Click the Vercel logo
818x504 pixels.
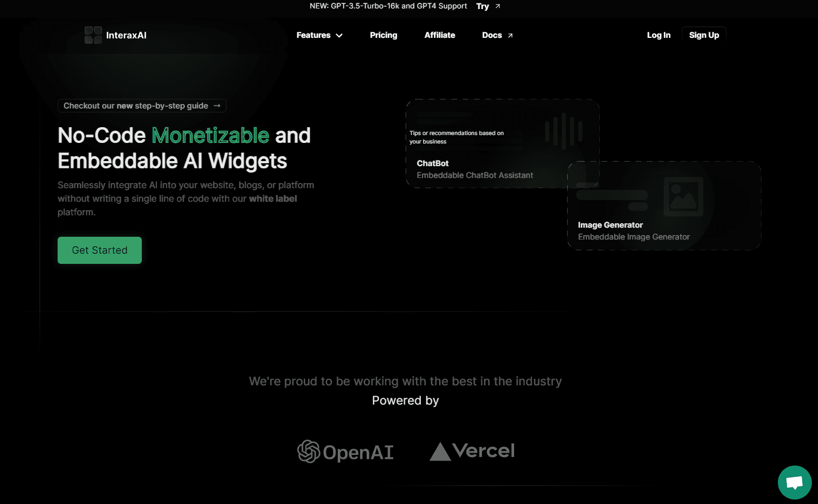tap(472, 451)
